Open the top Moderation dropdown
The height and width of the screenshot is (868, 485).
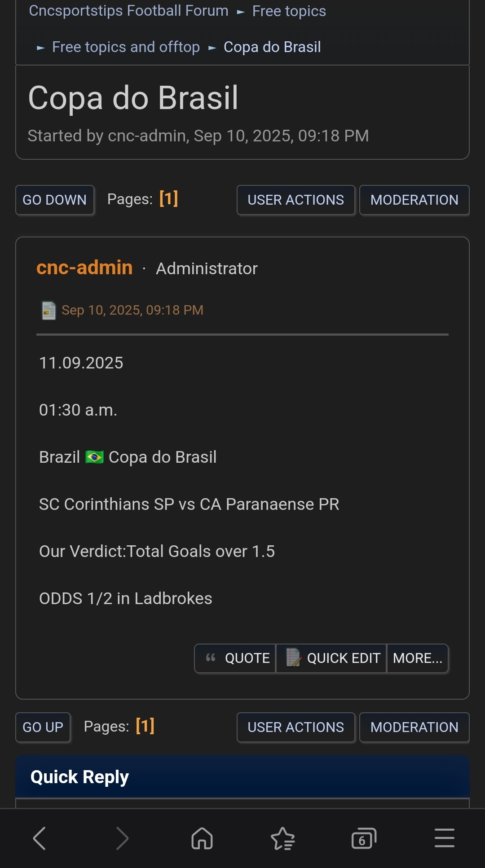coord(414,200)
